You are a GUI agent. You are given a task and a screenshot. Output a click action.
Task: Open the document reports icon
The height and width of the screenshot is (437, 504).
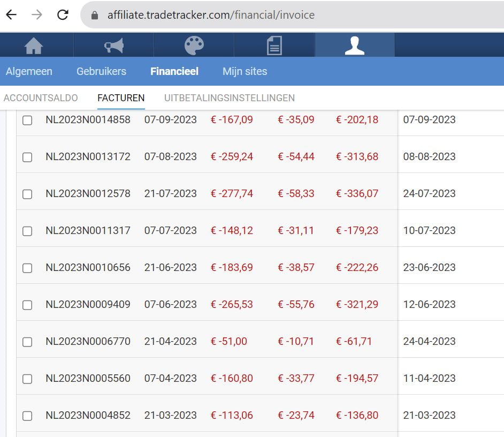274,46
